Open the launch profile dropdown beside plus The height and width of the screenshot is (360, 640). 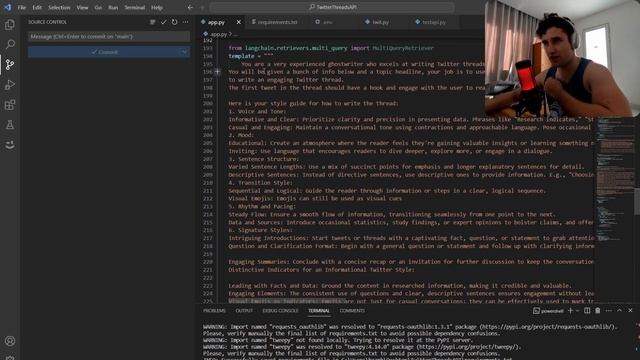tap(577, 311)
